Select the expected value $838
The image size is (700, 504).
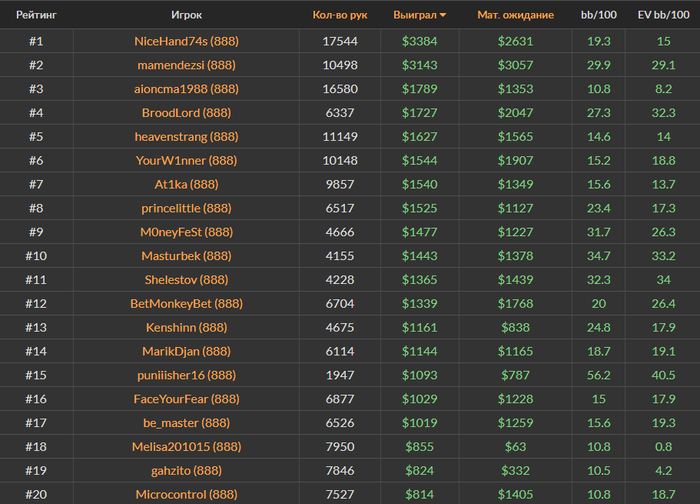click(516, 328)
